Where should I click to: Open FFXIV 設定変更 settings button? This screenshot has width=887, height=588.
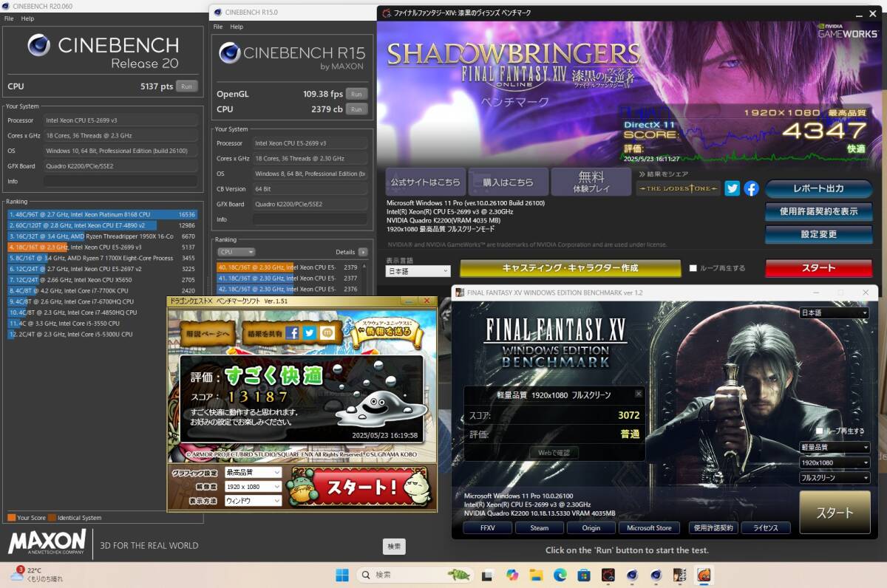pos(818,234)
